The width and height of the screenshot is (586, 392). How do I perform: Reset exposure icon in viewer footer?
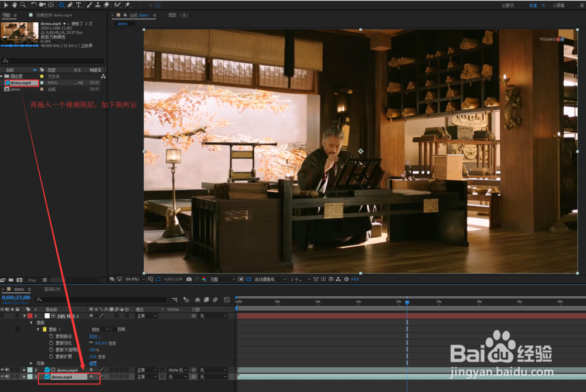346,279
